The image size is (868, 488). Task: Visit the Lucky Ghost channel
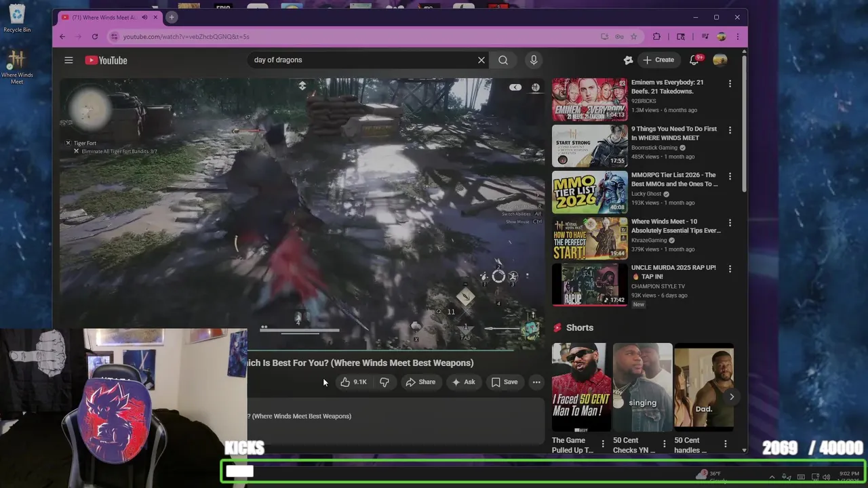(x=646, y=194)
